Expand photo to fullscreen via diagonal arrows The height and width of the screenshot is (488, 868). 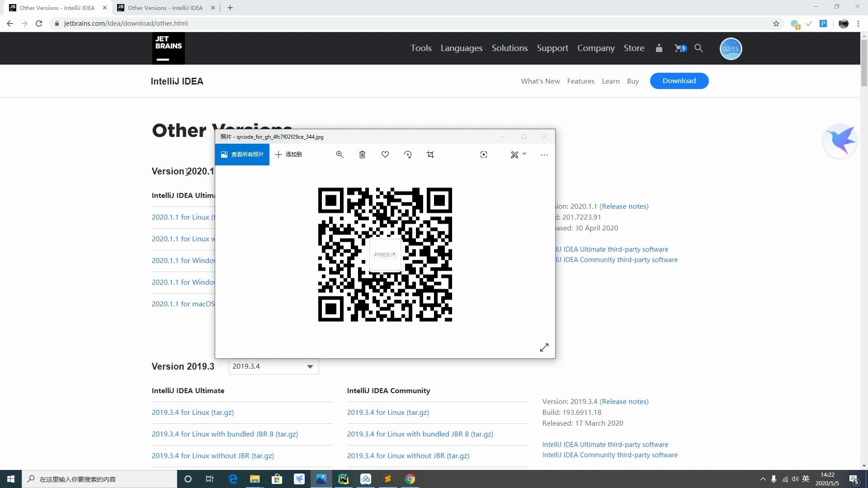pos(544,347)
